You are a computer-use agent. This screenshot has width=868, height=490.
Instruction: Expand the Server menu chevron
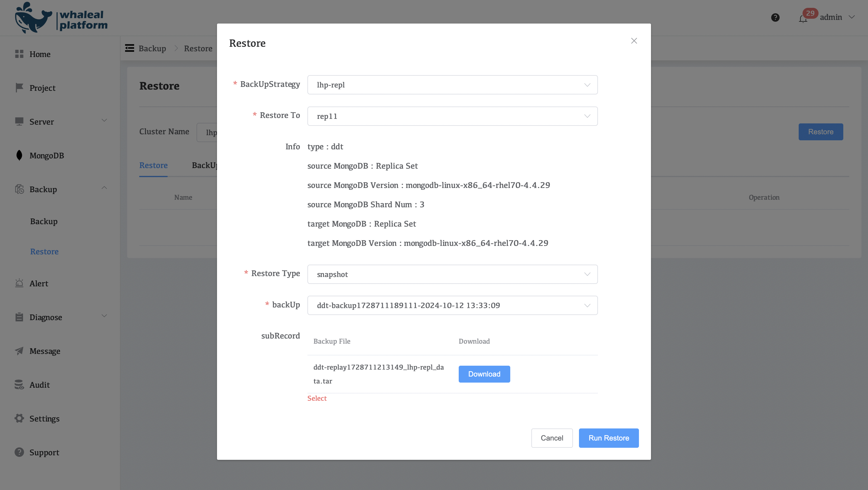click(x=104, y=120)
